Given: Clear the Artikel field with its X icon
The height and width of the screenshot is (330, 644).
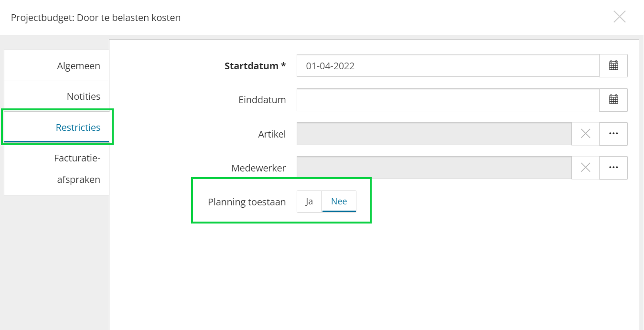Looking at the screenshot, I should (x=585, y=134).
